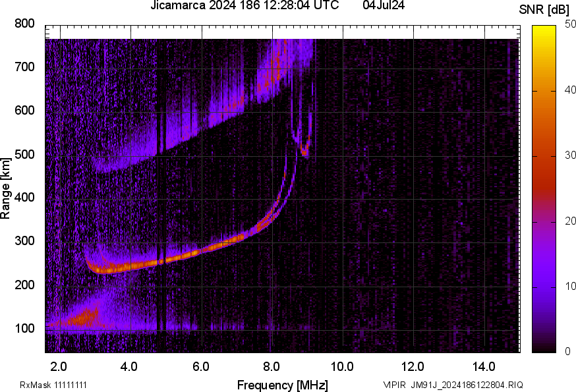Click colorbar tick label '30'
This screenshot has width=576, height=392.
pos(570,155)
